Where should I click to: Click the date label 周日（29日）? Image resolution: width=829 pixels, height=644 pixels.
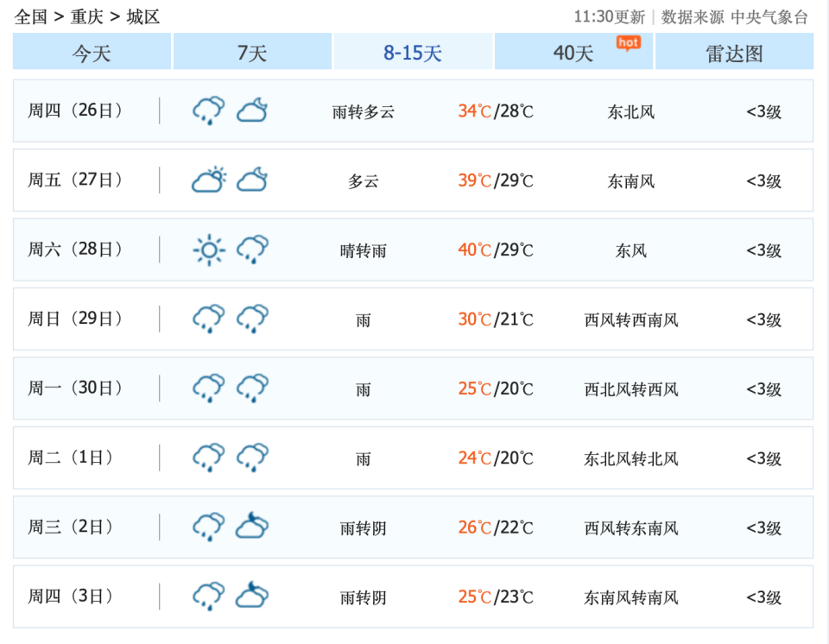pos(75,319)
